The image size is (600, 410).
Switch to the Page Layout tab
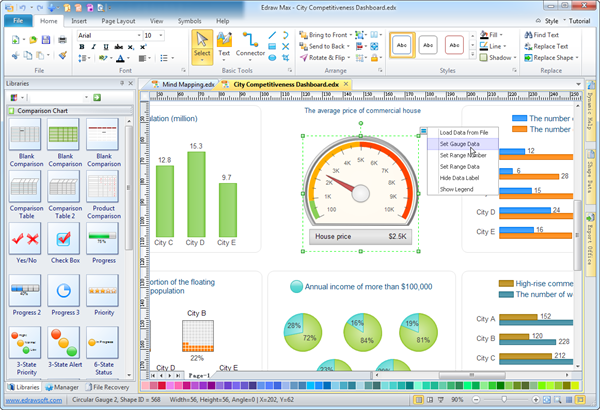click(x=118, y=21)
